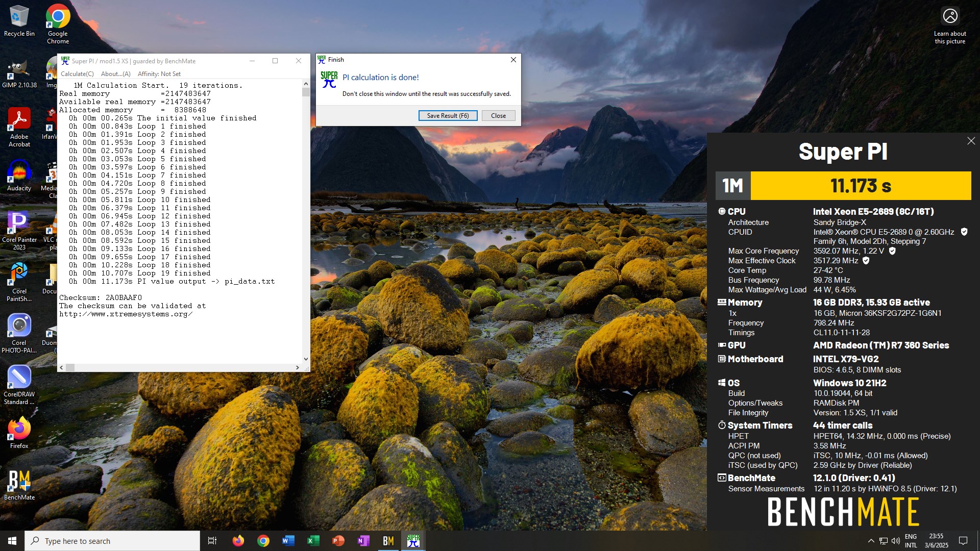Open Audacity desktop shortcut
The image size is (980, 551).
click(x=19, y=176)
